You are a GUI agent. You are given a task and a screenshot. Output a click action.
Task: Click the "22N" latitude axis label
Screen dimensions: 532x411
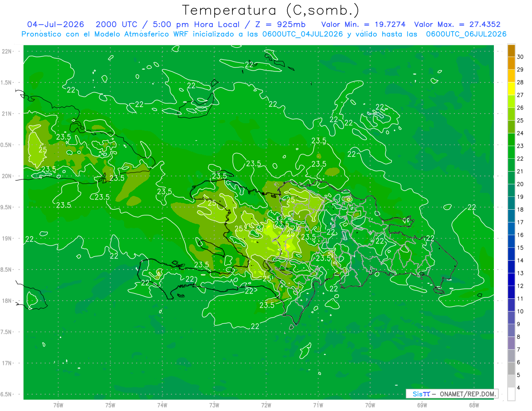(x=7, y=51)
